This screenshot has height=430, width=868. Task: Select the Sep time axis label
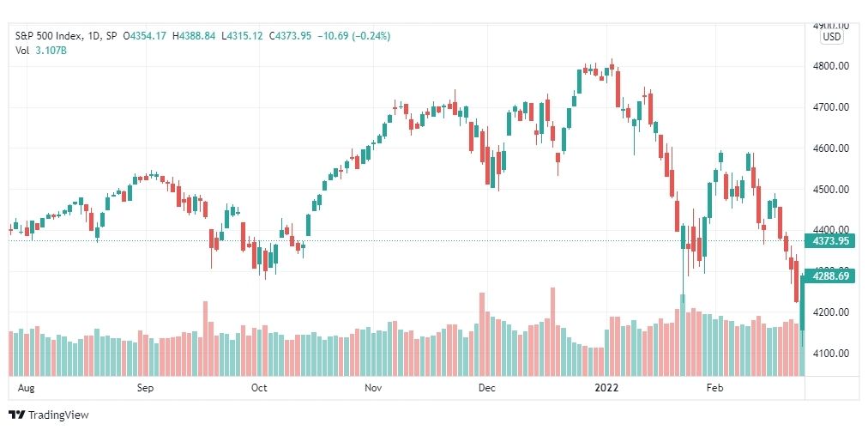click(145, 388)
